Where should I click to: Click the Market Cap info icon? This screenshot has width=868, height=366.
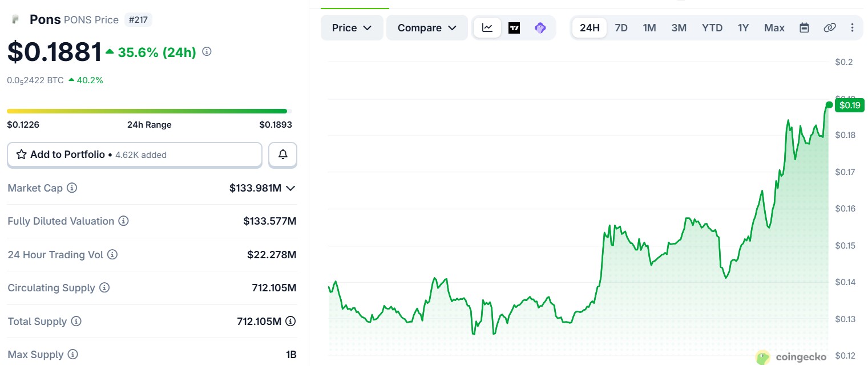72,188
